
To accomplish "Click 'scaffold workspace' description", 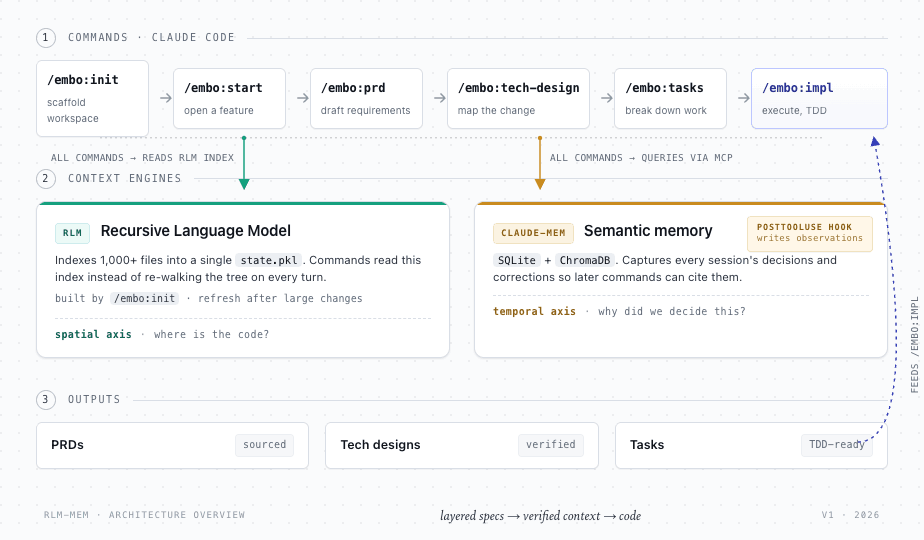I will coord(73,110).
